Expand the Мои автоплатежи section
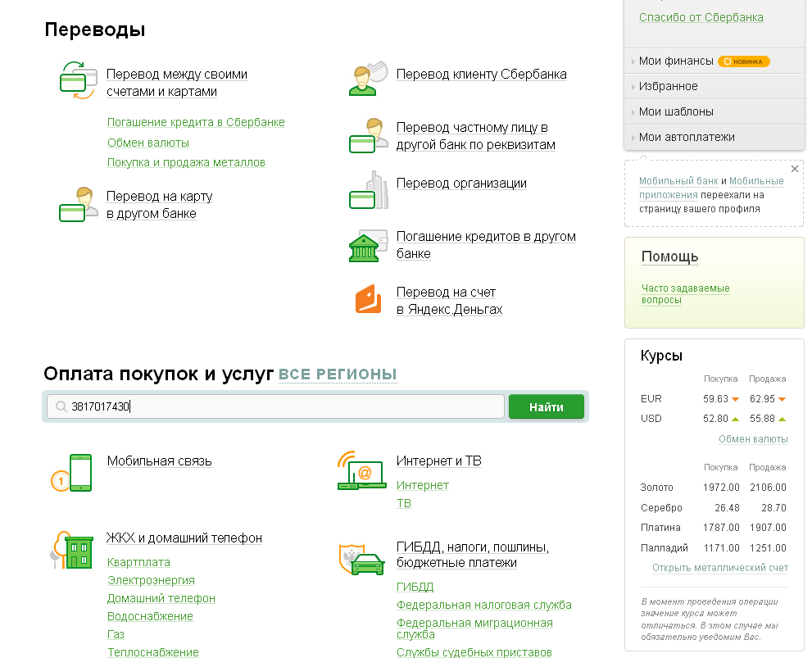The width and height of the screenshot is (812, 658). (x=686, y=137)
